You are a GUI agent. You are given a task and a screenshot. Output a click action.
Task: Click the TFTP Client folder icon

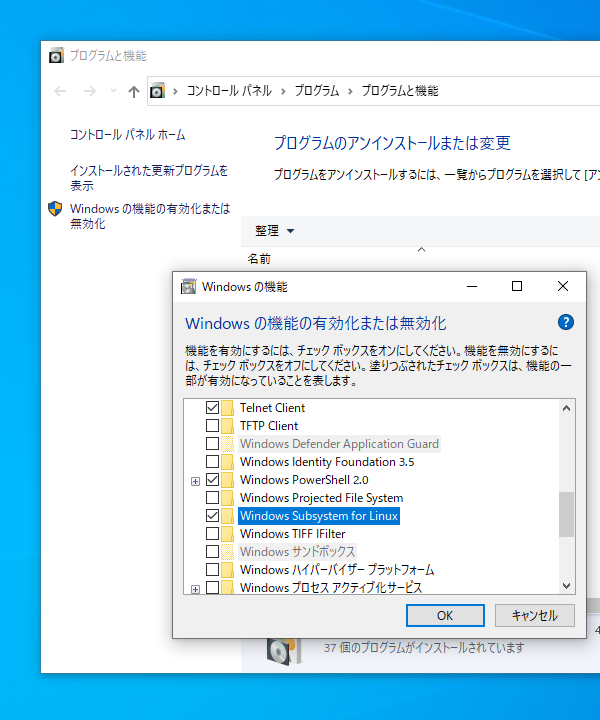click(227, 426)
